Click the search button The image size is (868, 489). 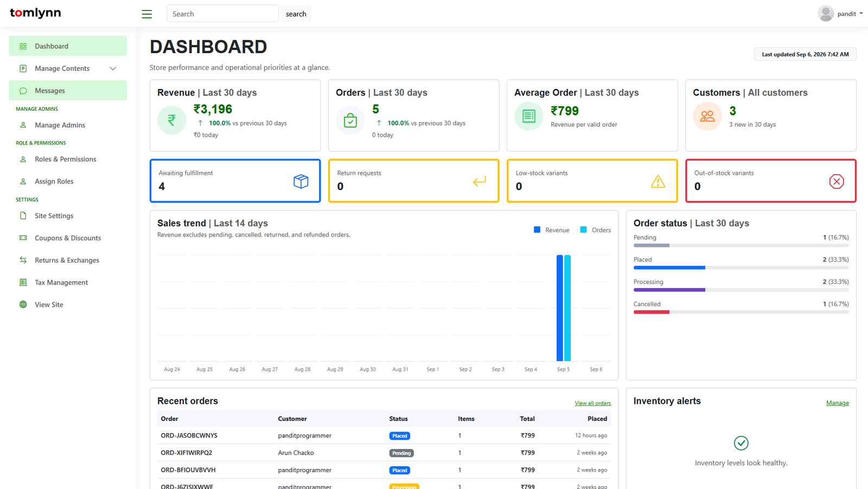(296, 14)
